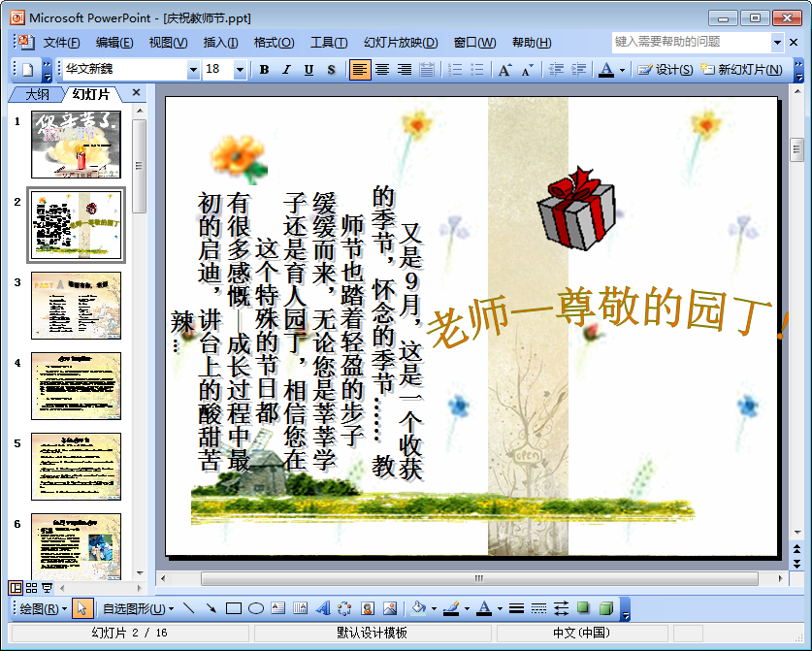Open the 格式 menu

click(x=274, y=43)
